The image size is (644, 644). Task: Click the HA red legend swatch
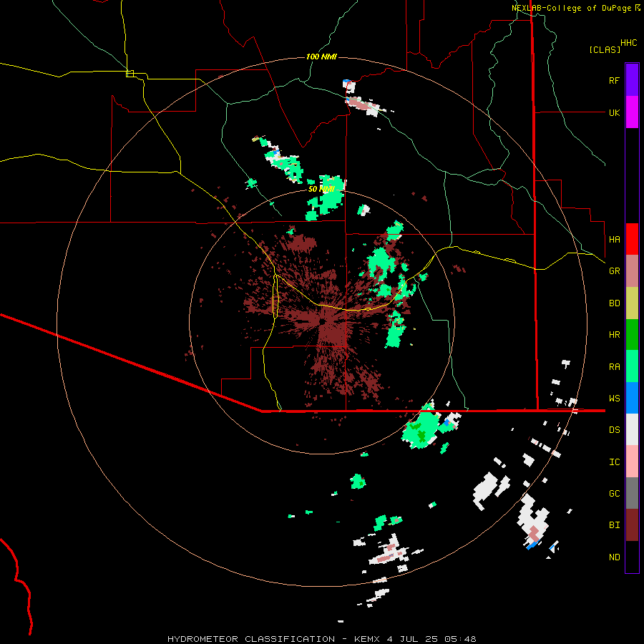632,239
